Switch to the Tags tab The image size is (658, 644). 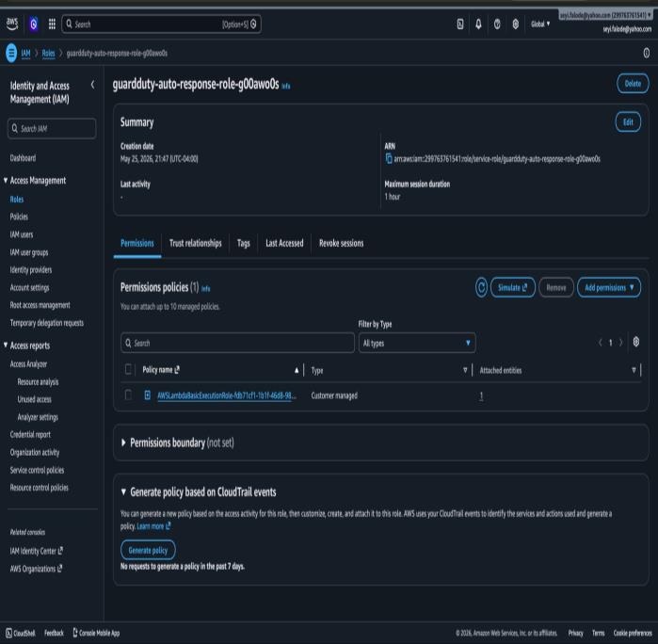[x=243, y=243]
